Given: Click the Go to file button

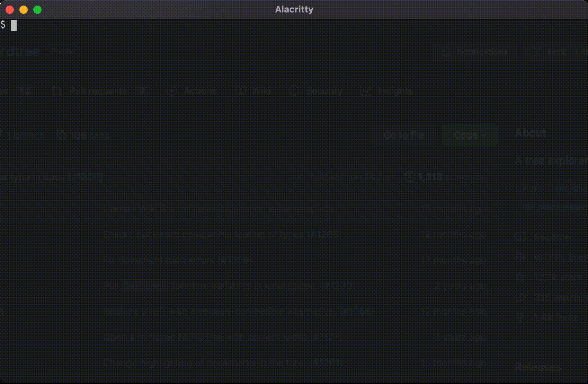Looking at the screenshot, I should tap(404, 135).
